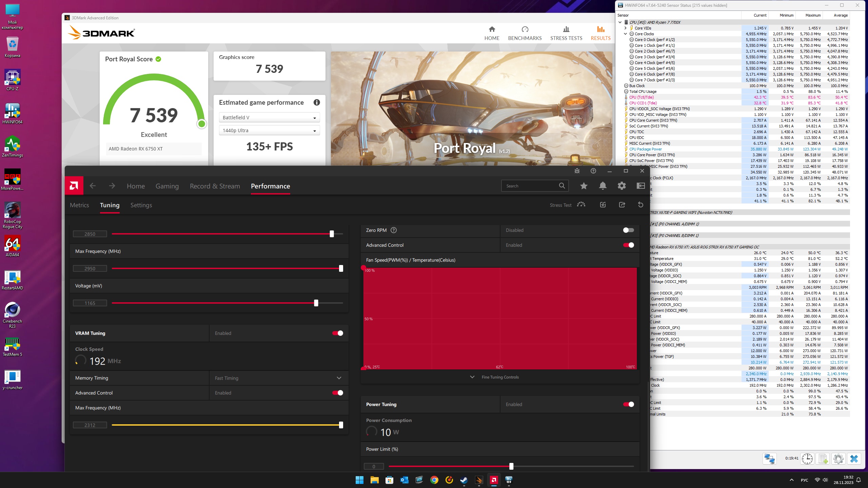The width and height of the screenshot is (868, 488).
Task: Open the Gaming tab in AMD Software
Action: click(x=167, y=186)
